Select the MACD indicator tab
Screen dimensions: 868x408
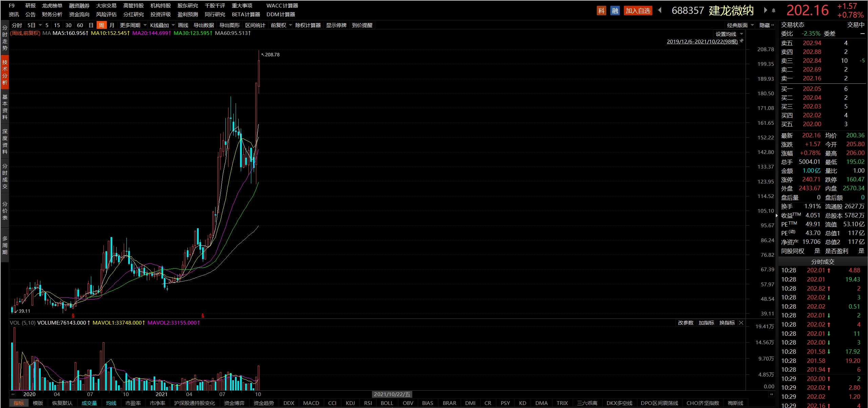[x=311, y=403]
